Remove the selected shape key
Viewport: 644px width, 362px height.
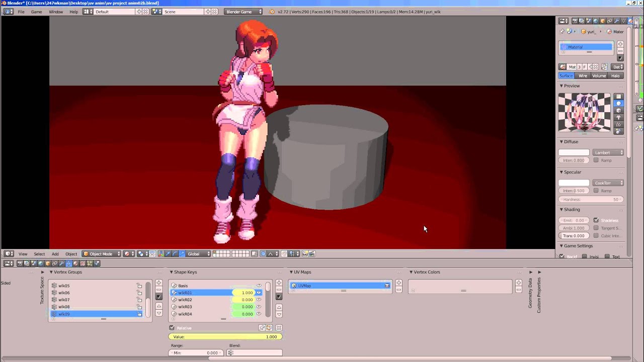[279, 290]
